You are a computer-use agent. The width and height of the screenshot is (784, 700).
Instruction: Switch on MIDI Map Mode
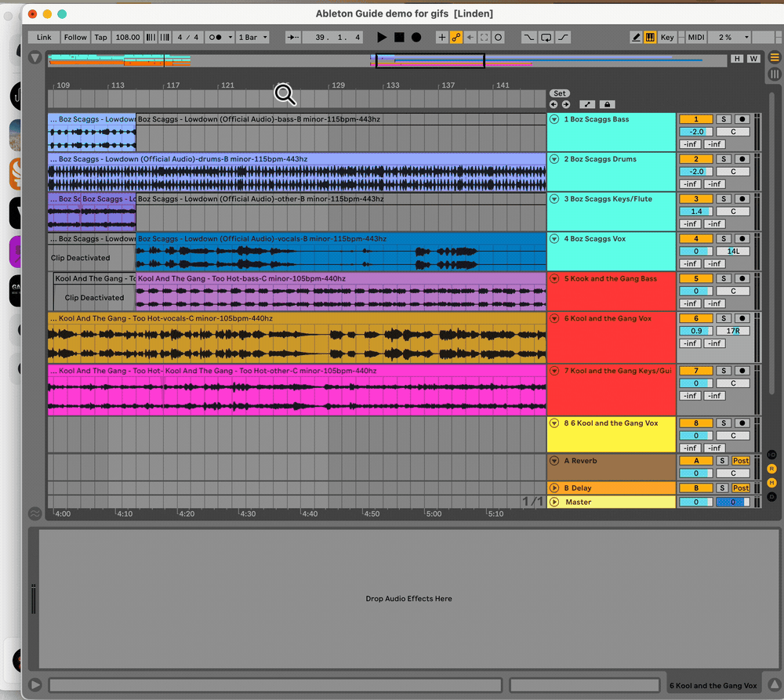click(696, 37)
